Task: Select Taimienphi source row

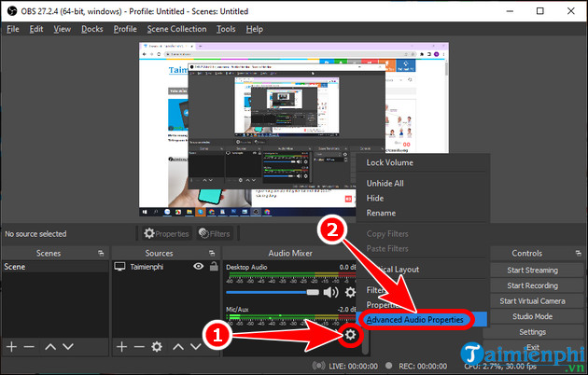Action: pyautogui.click(x=166, y=267)
